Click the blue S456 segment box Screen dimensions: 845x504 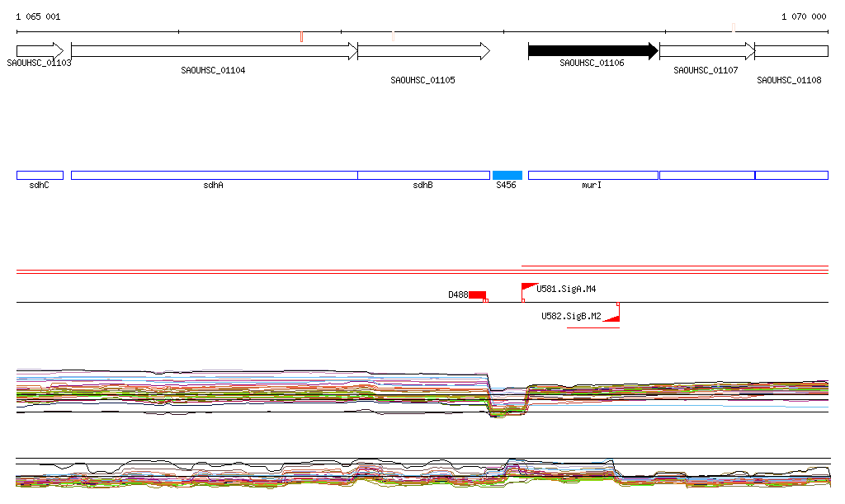tap(507, 175)
